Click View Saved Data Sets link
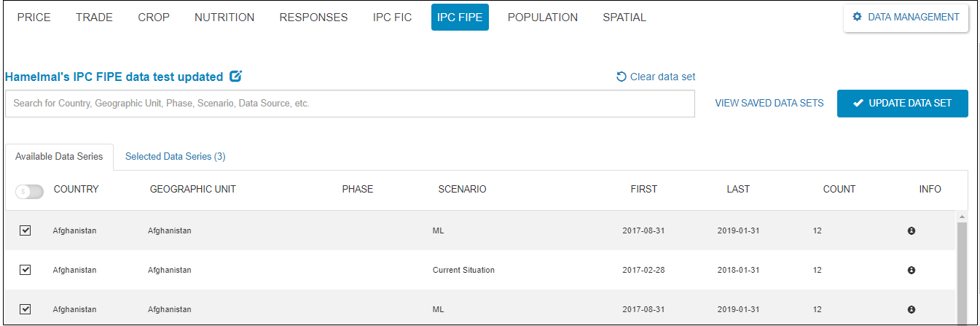This screenshot has height=326, width=980. [769, 104]
